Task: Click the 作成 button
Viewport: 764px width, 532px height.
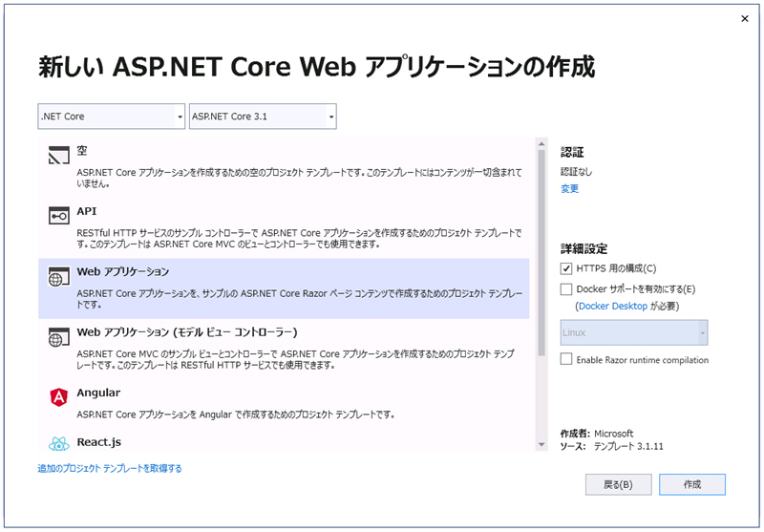Action: tap(691, 484)
